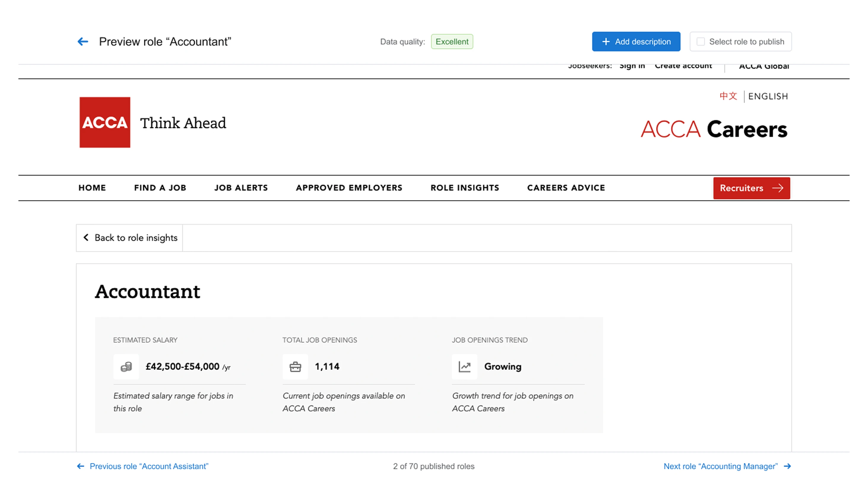This screenshot has width=868, height=499.
Task: Click the plus icon in Add description
Action: coord(606,42)
